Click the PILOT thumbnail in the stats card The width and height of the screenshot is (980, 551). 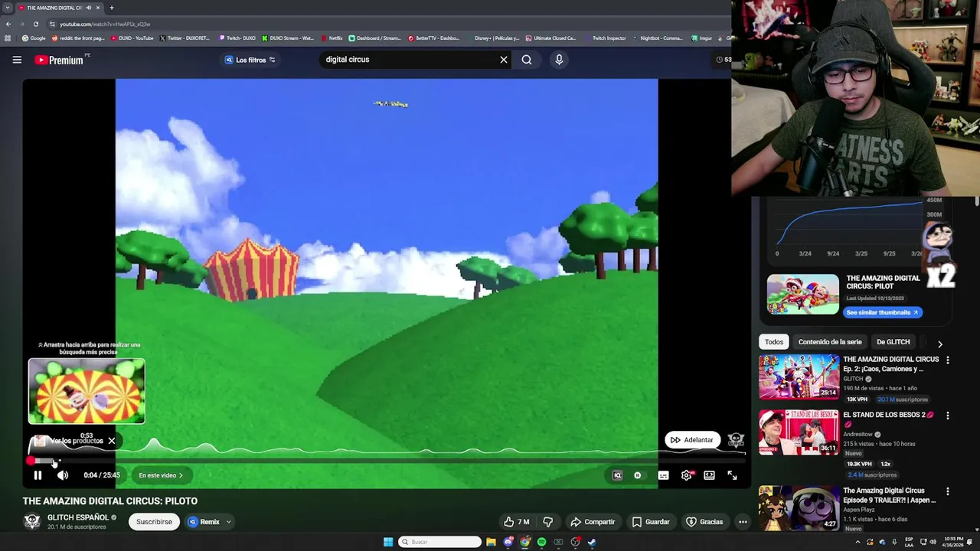coord(803,295)
